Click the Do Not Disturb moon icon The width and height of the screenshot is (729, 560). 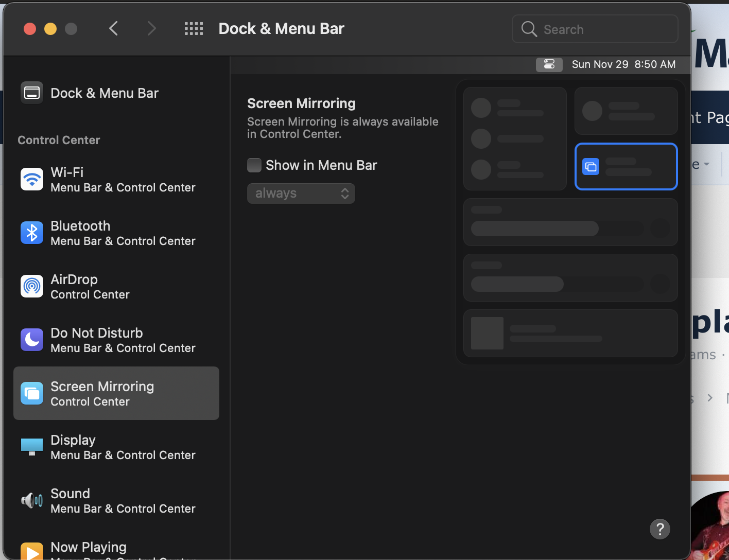coord(32,340)
